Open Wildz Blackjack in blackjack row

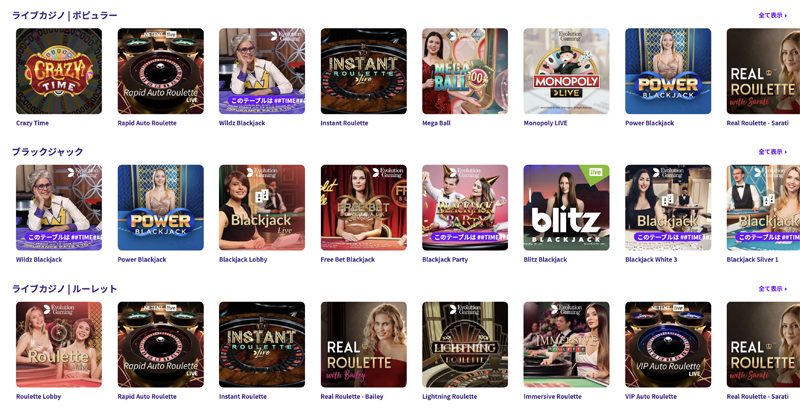59,208
